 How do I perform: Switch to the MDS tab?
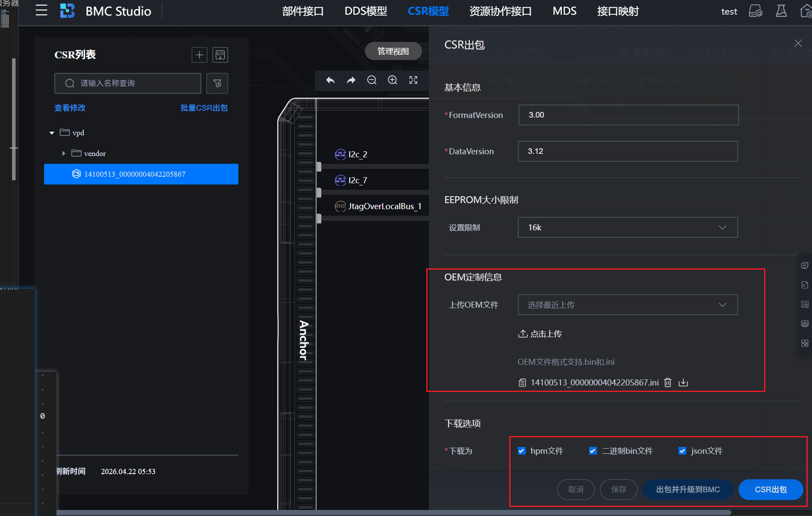[x=565, y=11]
